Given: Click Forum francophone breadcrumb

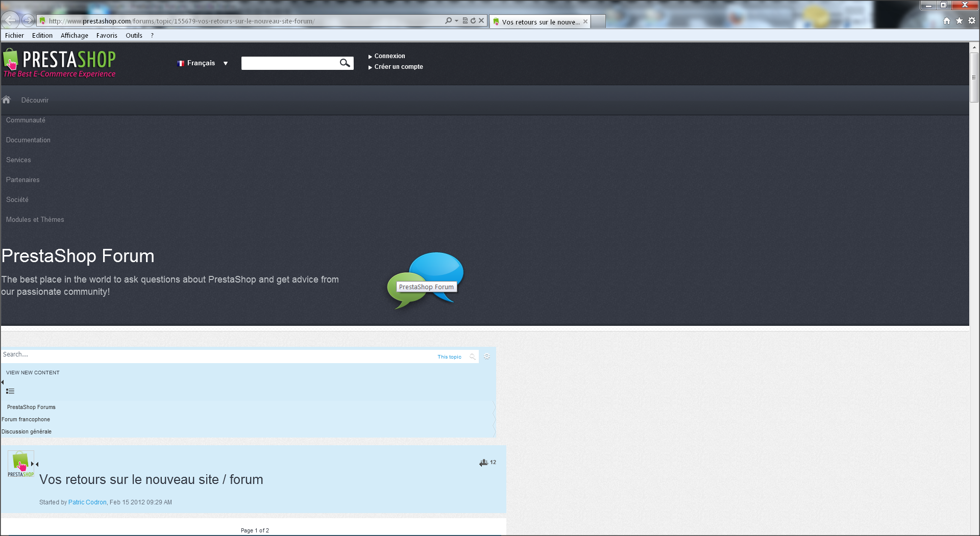Looking at the screenshot, I should point(26,420).
